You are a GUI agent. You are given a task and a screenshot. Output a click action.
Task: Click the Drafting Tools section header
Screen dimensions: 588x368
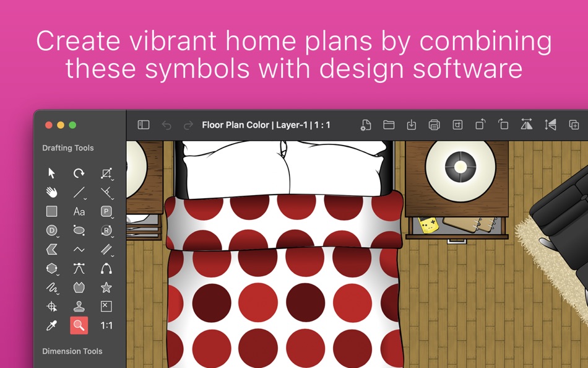68,148
